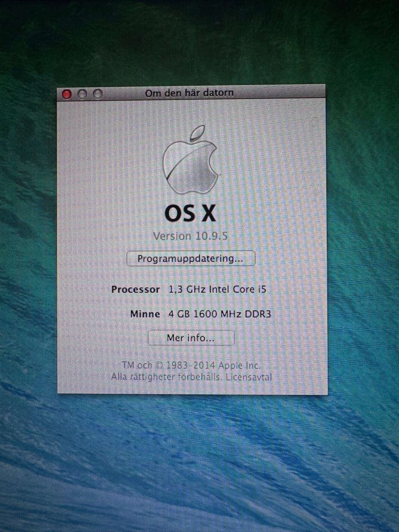Click the Programuppdatering... button

(191, 259)
